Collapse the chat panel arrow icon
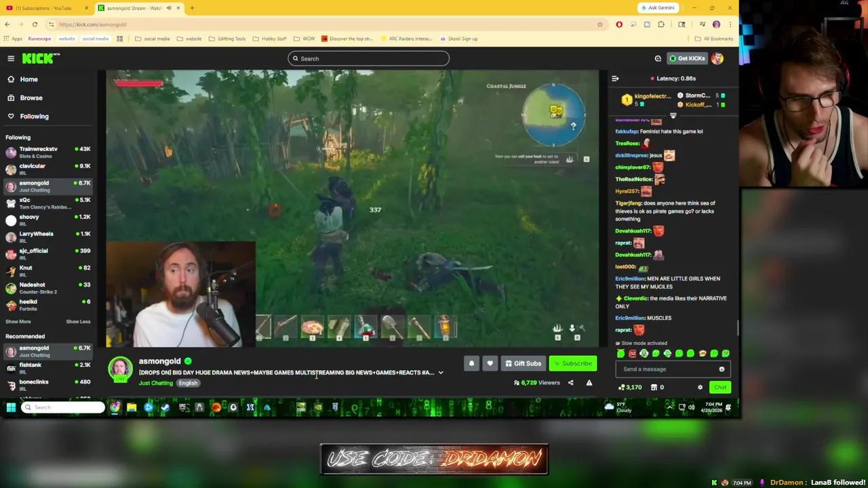868x488 pixels. click(x=615, y=79)
